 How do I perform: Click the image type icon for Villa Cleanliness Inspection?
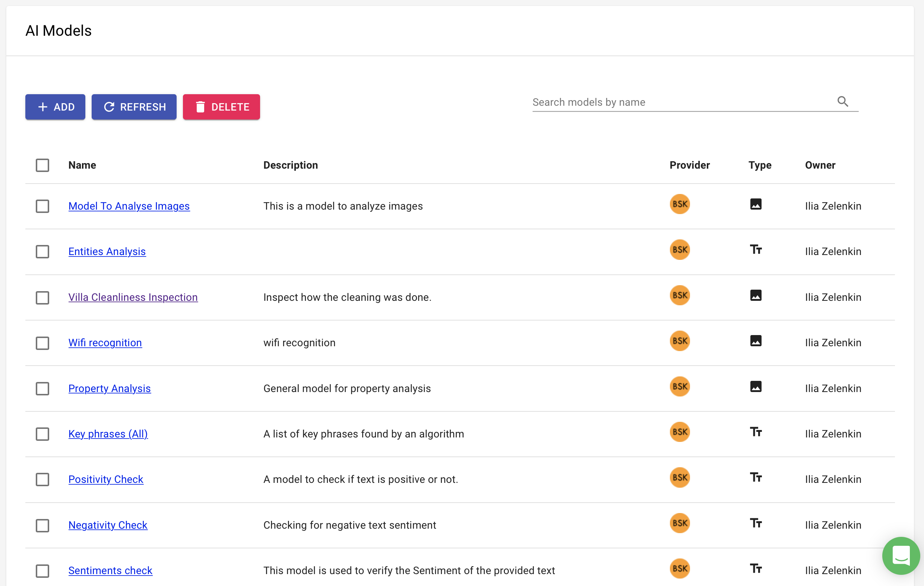click(756, 295)
